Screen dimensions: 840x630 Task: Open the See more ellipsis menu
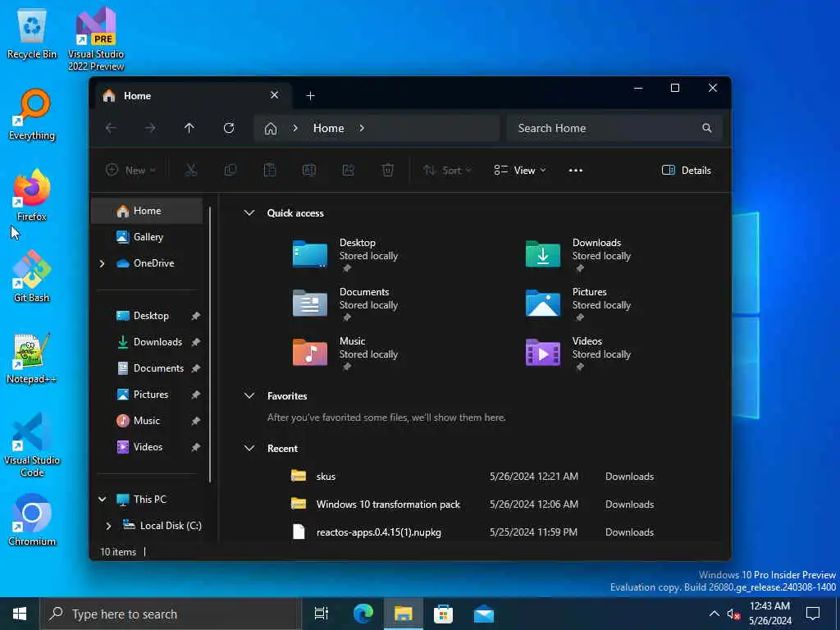click(x=575, y=171)
